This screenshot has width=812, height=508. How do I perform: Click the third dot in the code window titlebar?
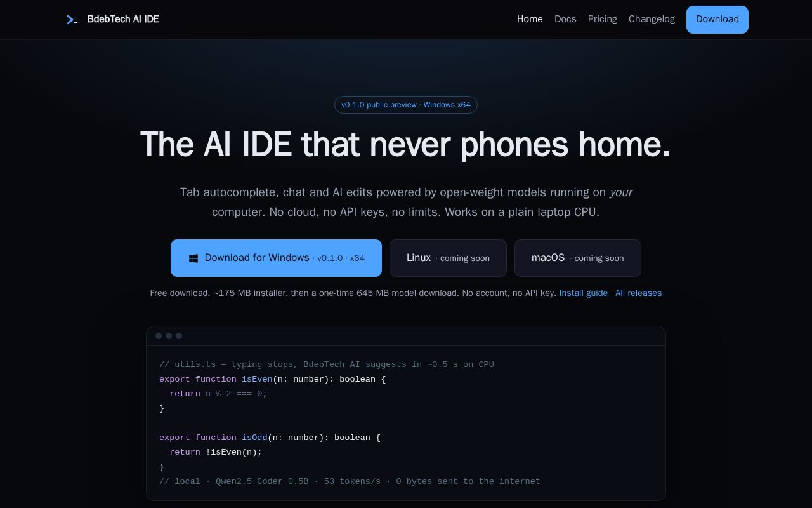tap(179, 336)
